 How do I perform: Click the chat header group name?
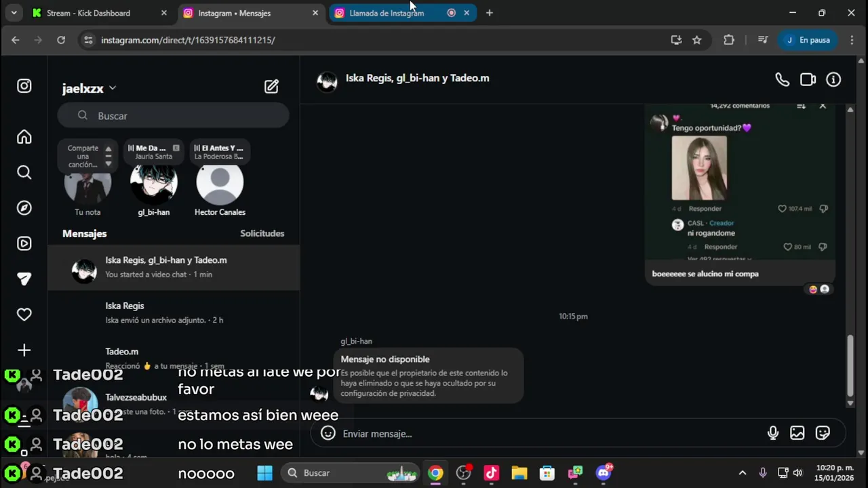coord(417,78)
